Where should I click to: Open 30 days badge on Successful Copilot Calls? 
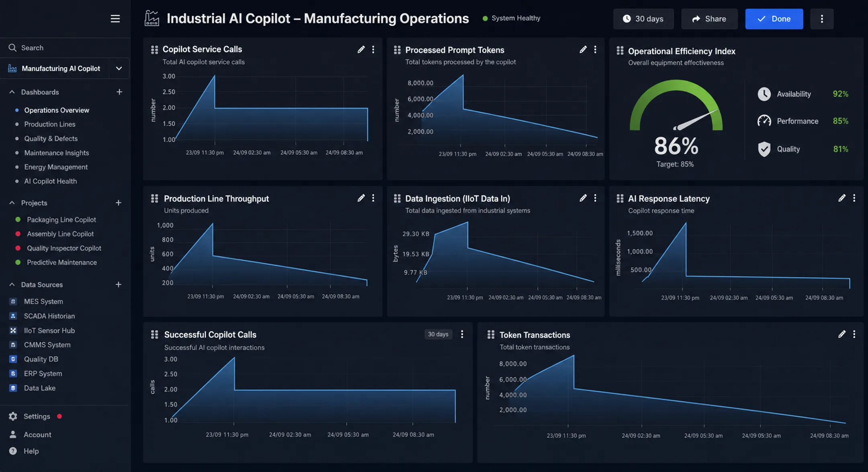pos(438,334)
